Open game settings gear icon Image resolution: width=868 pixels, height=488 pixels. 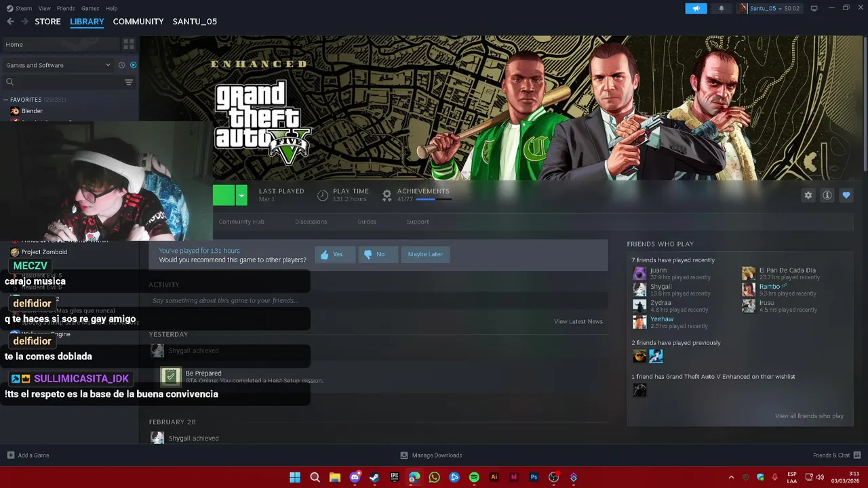[x=808, y=195]
